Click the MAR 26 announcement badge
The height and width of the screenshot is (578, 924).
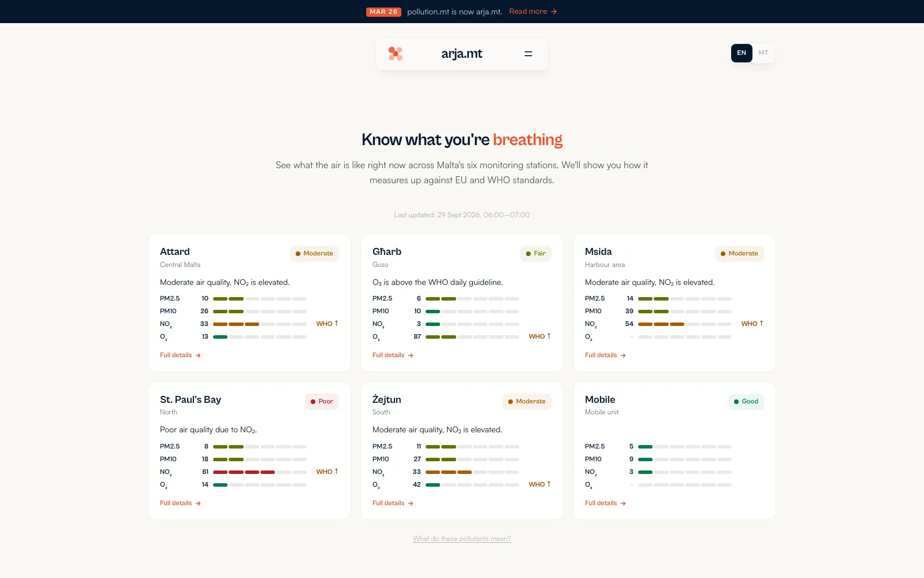pyautogui.click(x=383, y=12)
